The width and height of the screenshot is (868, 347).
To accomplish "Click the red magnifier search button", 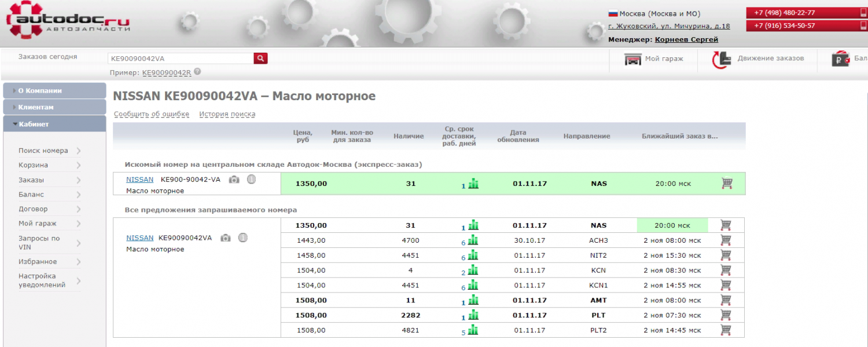I will click(260, 58).
